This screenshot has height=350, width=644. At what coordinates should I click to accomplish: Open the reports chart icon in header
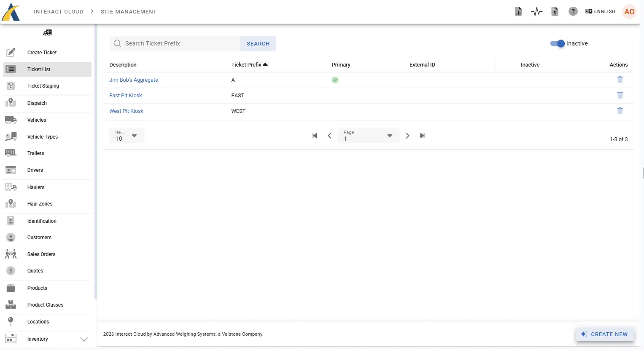point(518,12)
